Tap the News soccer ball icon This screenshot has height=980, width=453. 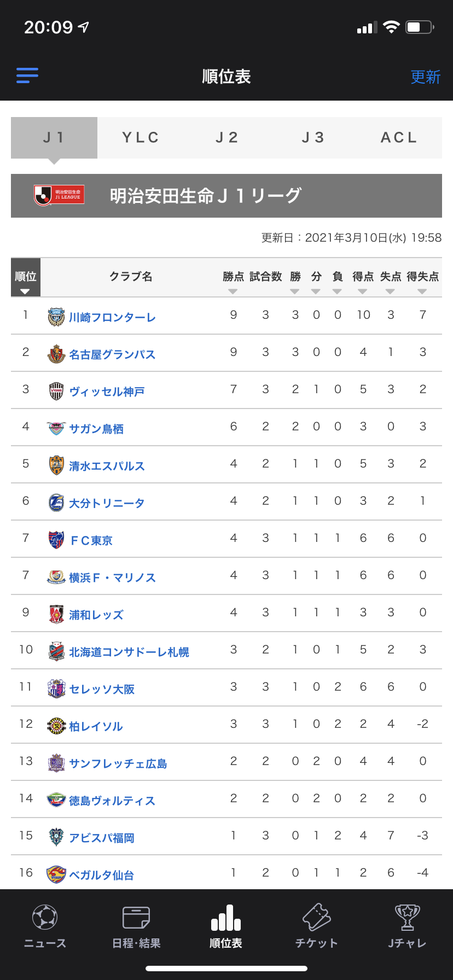45,917
